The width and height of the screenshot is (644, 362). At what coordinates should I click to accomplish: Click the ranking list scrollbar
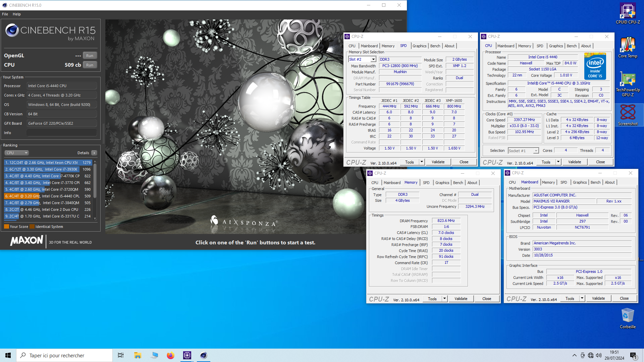click(95, 181)
